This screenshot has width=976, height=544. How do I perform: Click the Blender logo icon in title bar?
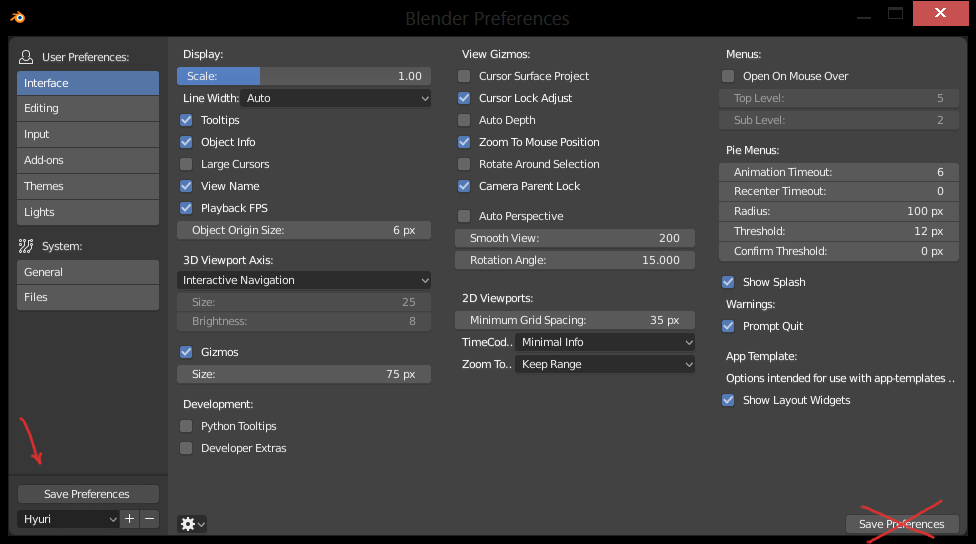17,17
